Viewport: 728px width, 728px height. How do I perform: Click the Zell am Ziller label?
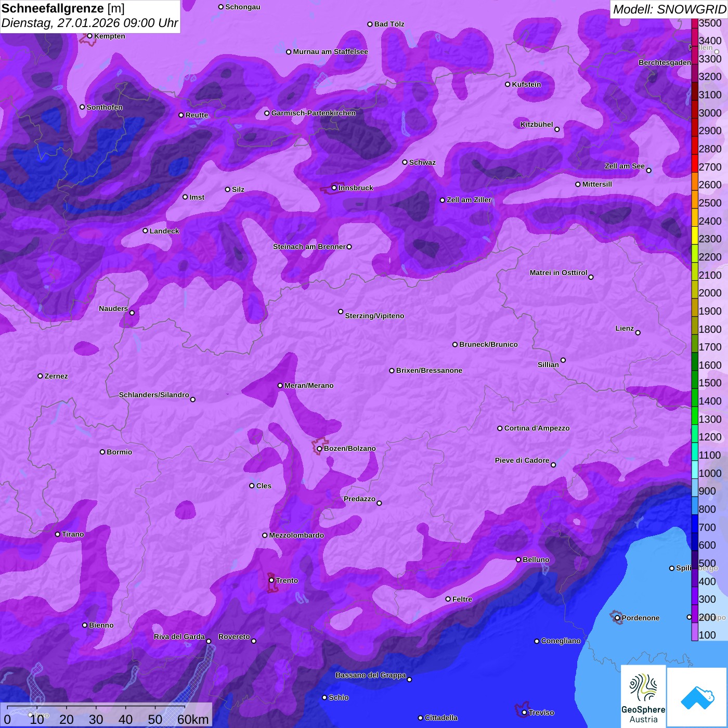[469, 200]
